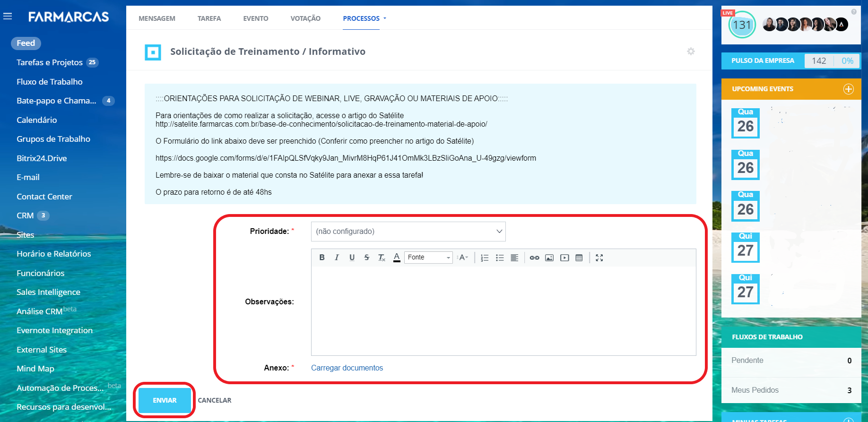
Task: Open the Fonte font dropdown
Action: click(428, 258)
